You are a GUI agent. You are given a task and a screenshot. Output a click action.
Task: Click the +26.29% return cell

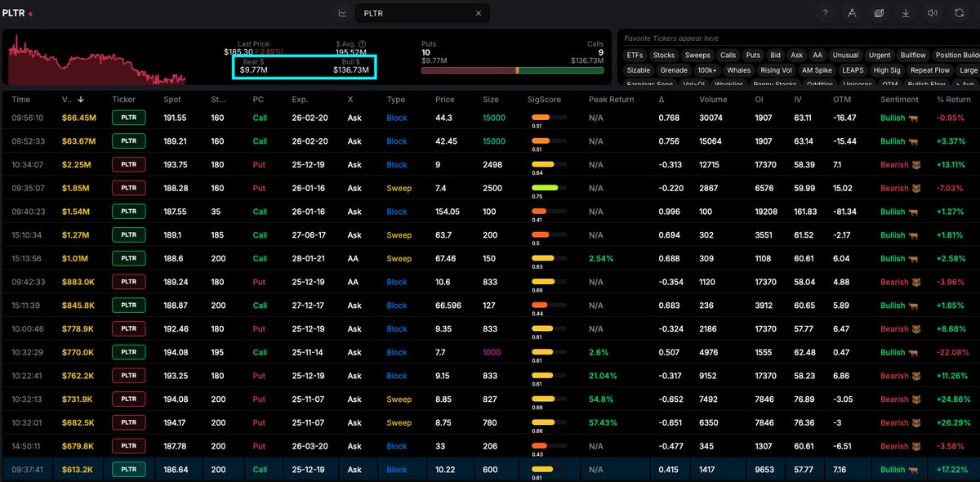click(x=955, y=422)
